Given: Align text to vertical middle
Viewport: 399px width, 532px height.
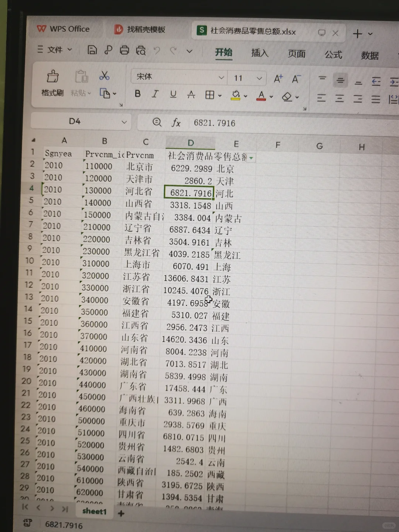Looking at the screenshot, I should tap(340, 80).
